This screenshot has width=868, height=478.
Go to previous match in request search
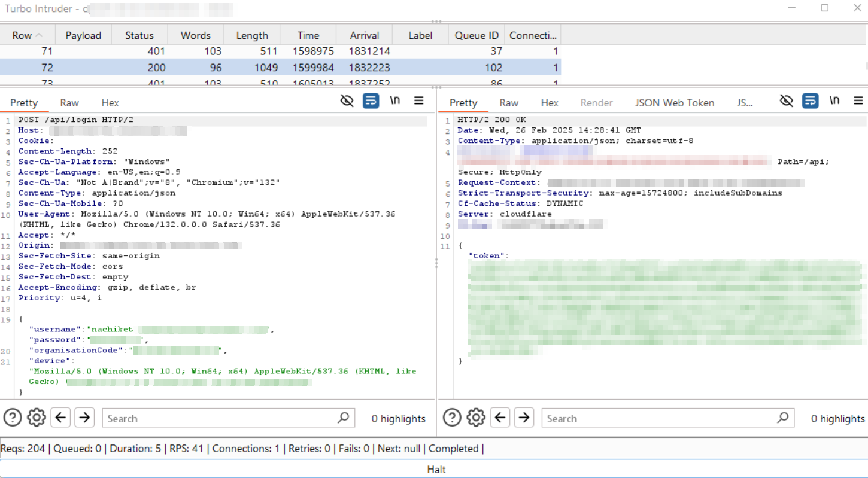[60, 417]
